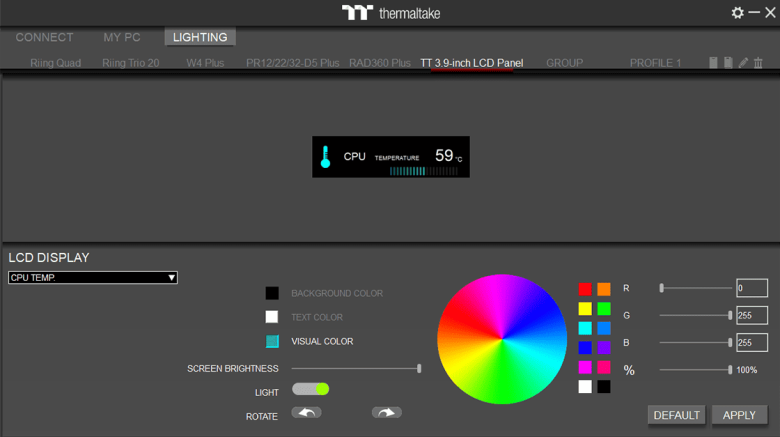
Task: Pick the orange preset swatch
Action: tap(604, 289)
